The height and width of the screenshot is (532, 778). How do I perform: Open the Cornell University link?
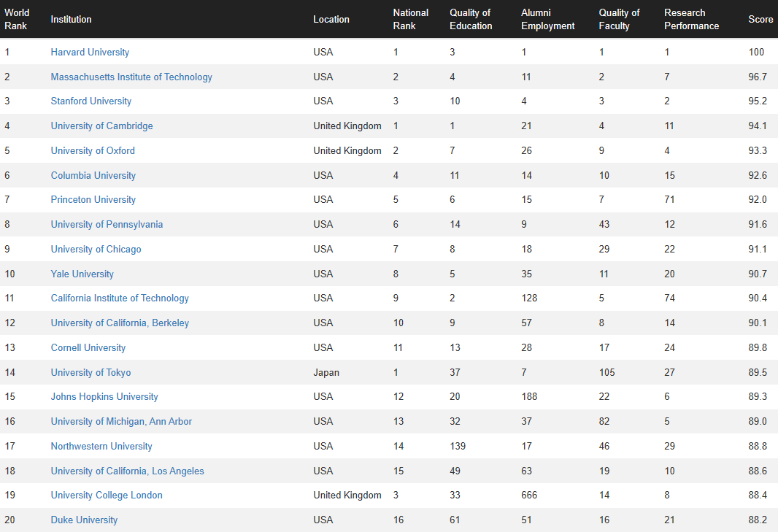click(x=88, y=348)
